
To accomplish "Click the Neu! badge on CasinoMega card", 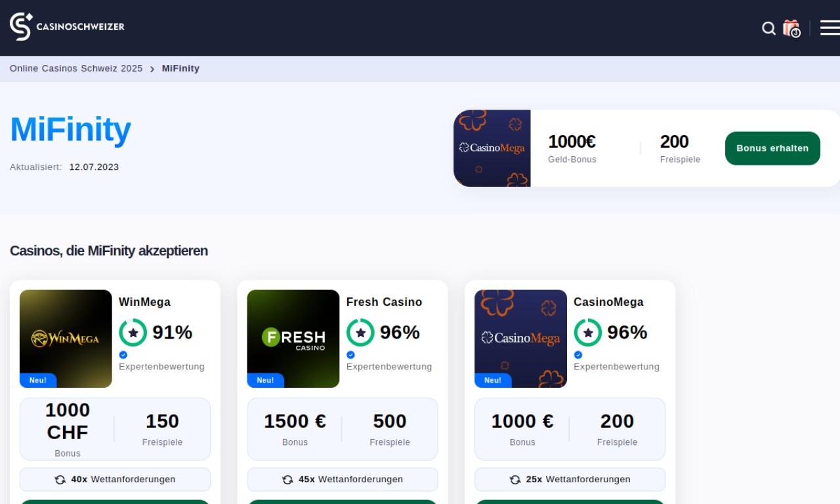I will pos(493,381).
